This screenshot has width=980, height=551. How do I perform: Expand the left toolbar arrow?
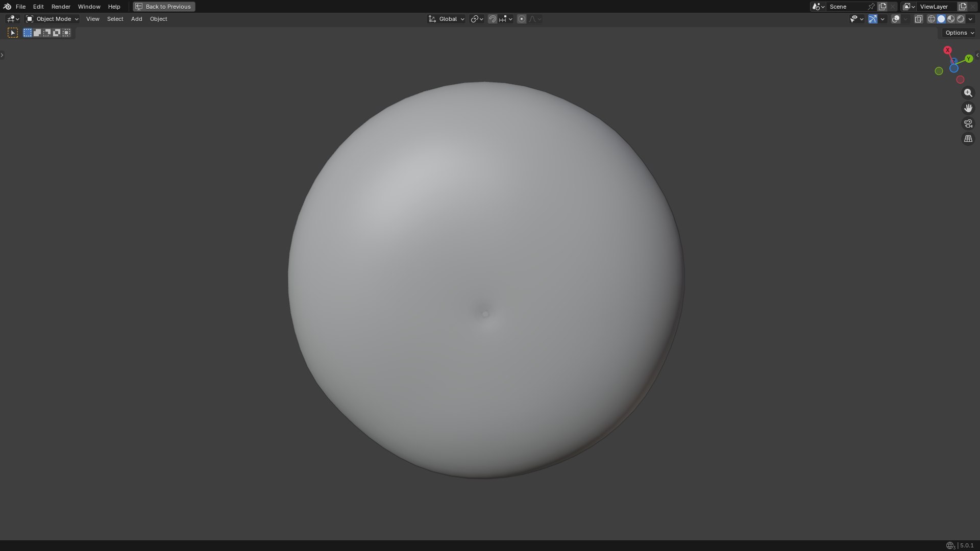(2, 55)
